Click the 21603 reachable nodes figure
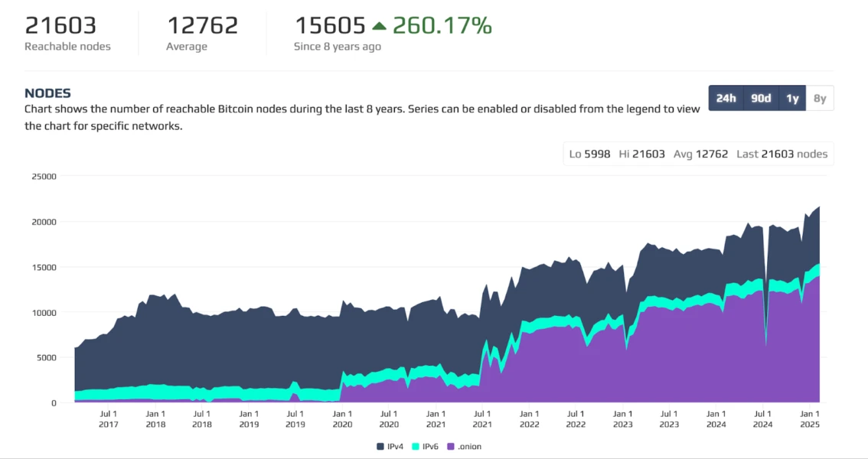The width and height of the screenshot is (868, 459). (60, 26)
